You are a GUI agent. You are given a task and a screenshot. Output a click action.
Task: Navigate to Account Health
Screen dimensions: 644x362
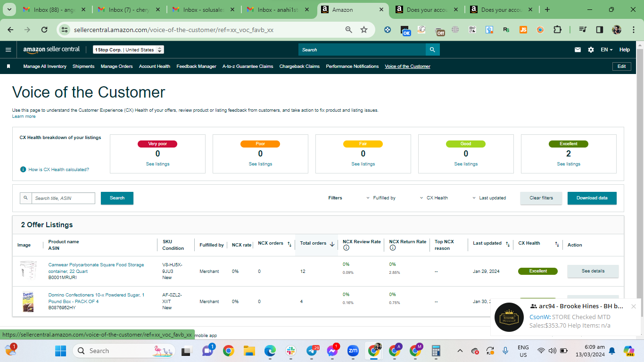click(155, 66)
